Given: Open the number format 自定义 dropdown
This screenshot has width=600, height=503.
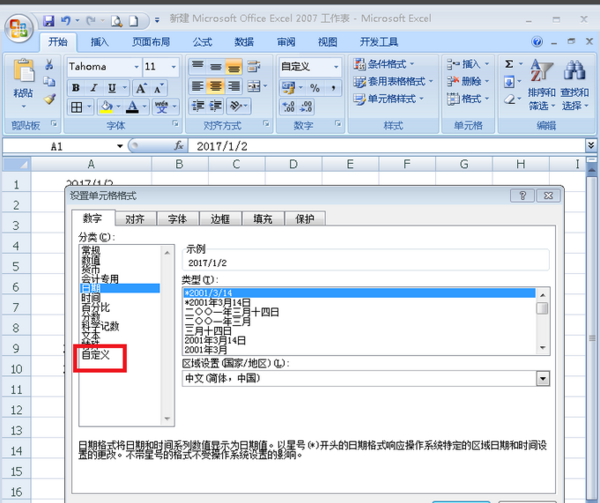Looking at the screenshot, I should (x=336, y=67).
